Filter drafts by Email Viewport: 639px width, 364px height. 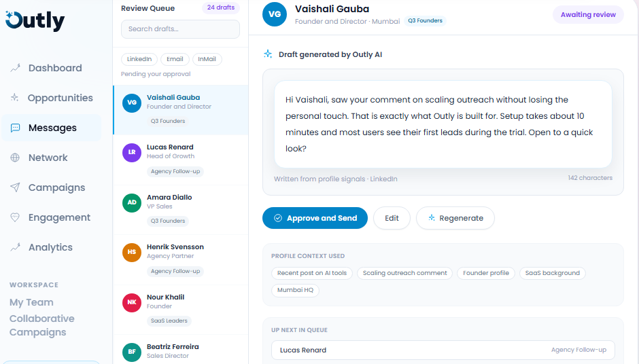(175, 59)
